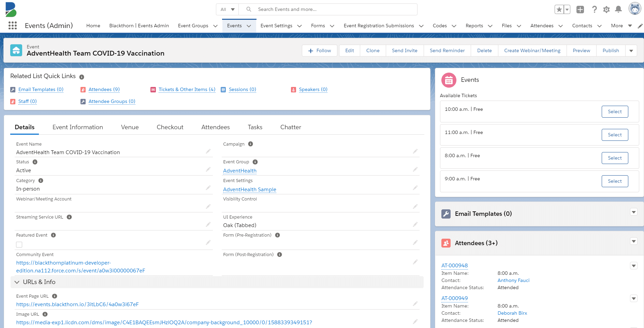644x328 pixels.
Task: Click the Send Invite button
Action: tap(405, 51)
